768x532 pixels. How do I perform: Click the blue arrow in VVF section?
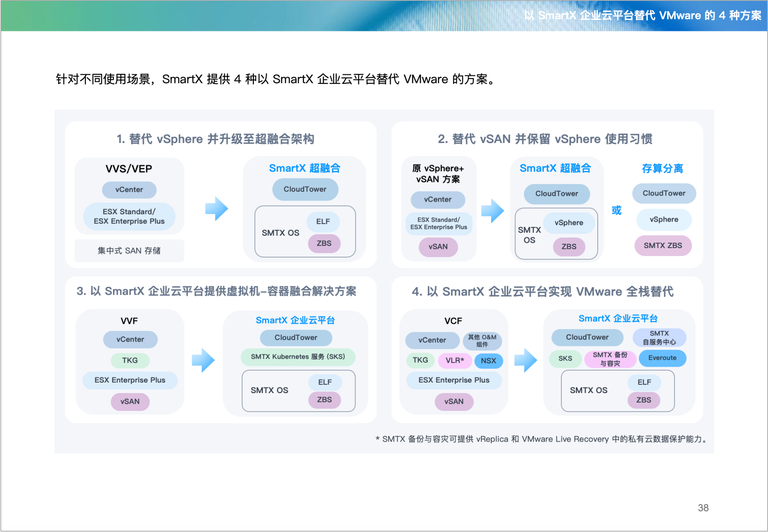203,360
